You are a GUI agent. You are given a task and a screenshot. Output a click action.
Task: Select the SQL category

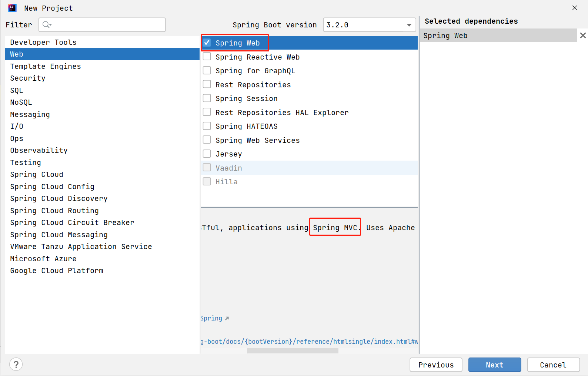click(102, 90)
